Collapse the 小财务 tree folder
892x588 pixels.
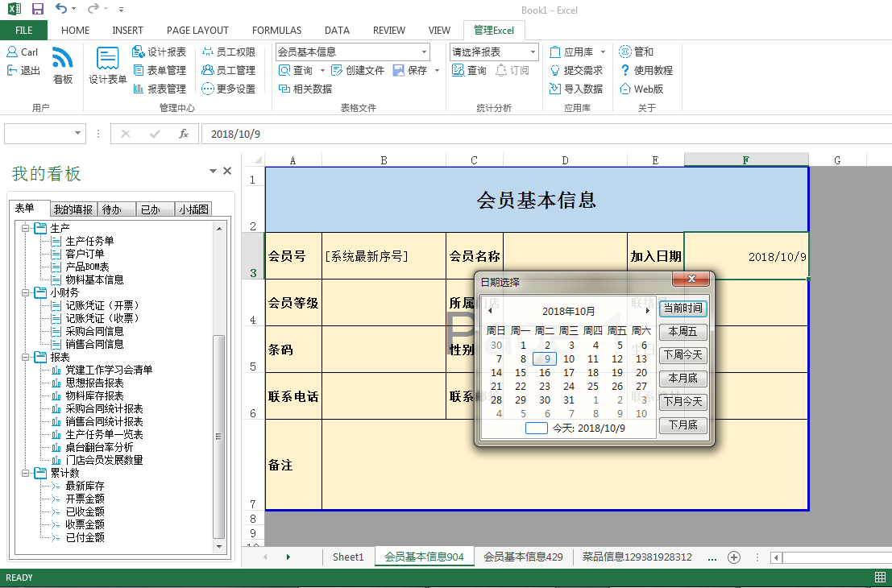25,293
